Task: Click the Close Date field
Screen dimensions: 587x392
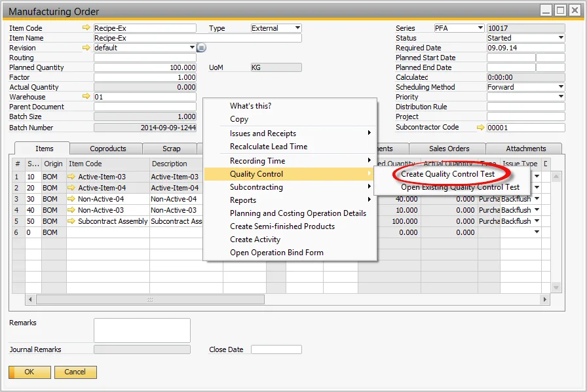Action: (276, 349)
